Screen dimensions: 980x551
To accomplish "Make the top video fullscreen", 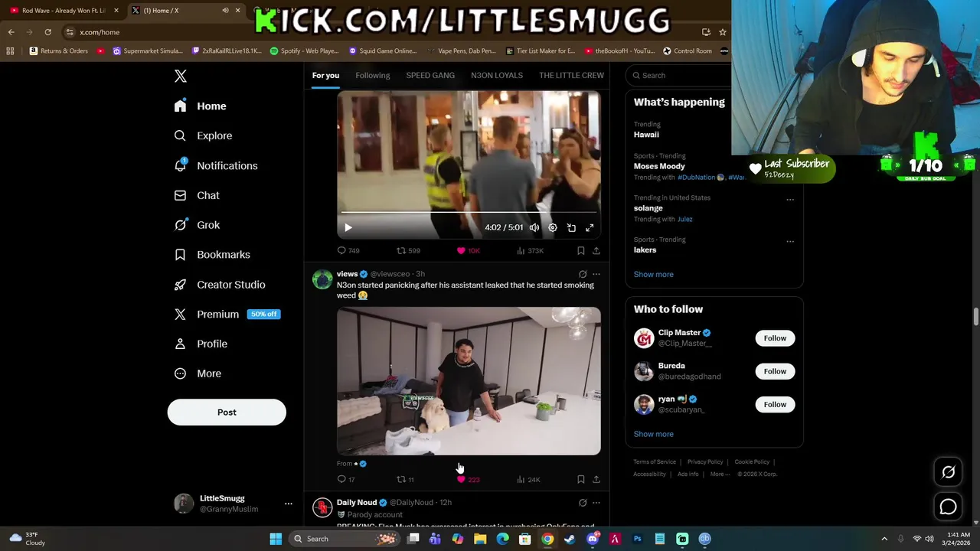I will tap(590, 227).
